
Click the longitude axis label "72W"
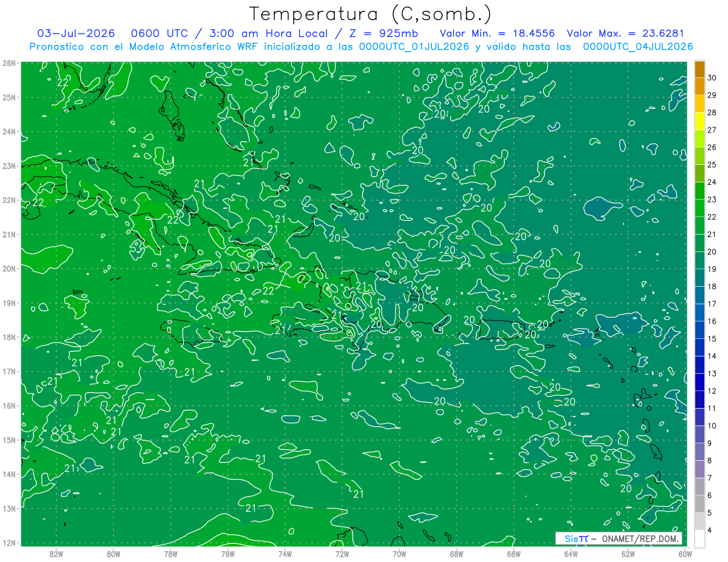coord(342,554)
